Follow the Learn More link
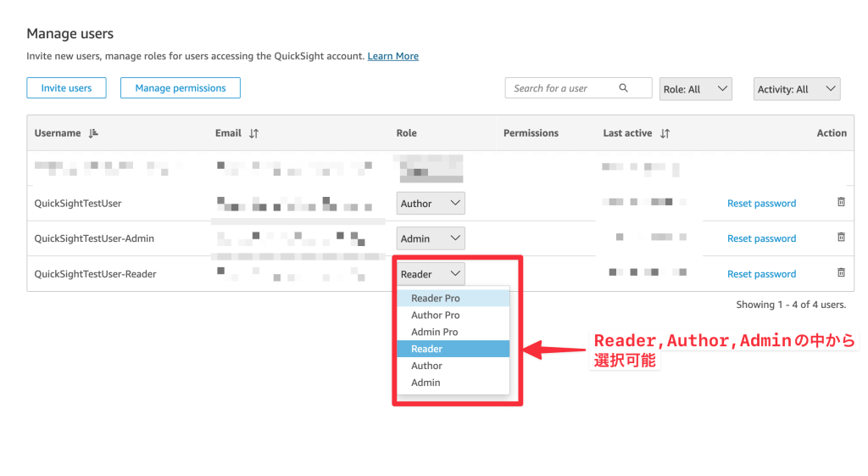Screen dimensions: 868x476 pos(393,56)
